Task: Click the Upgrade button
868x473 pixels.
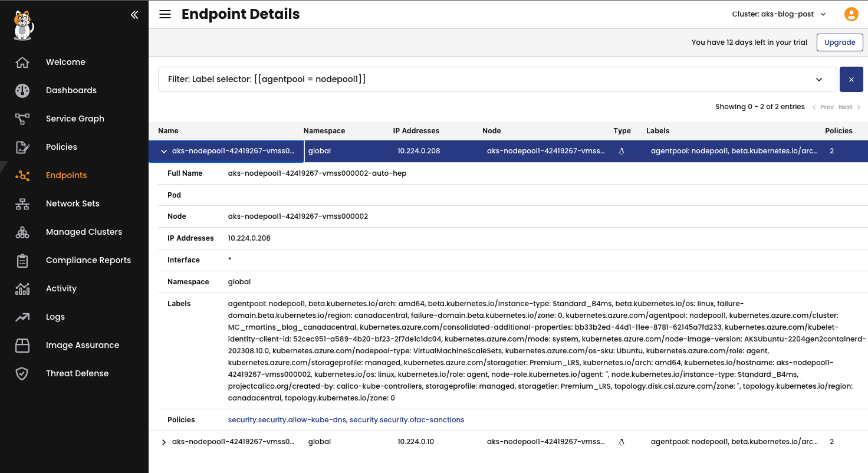Action: (x=840, y=42)
